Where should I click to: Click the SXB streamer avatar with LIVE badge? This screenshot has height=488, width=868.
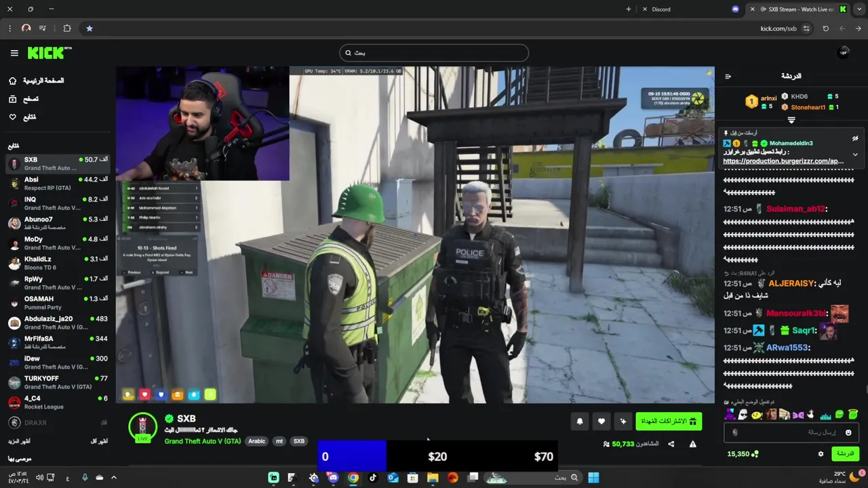click(142, 427)
